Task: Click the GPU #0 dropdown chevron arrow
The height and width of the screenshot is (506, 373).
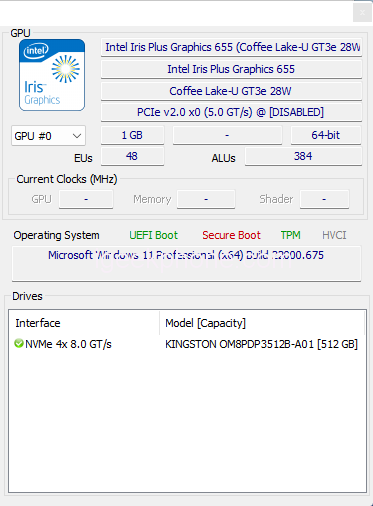Action: coord(77,136)
